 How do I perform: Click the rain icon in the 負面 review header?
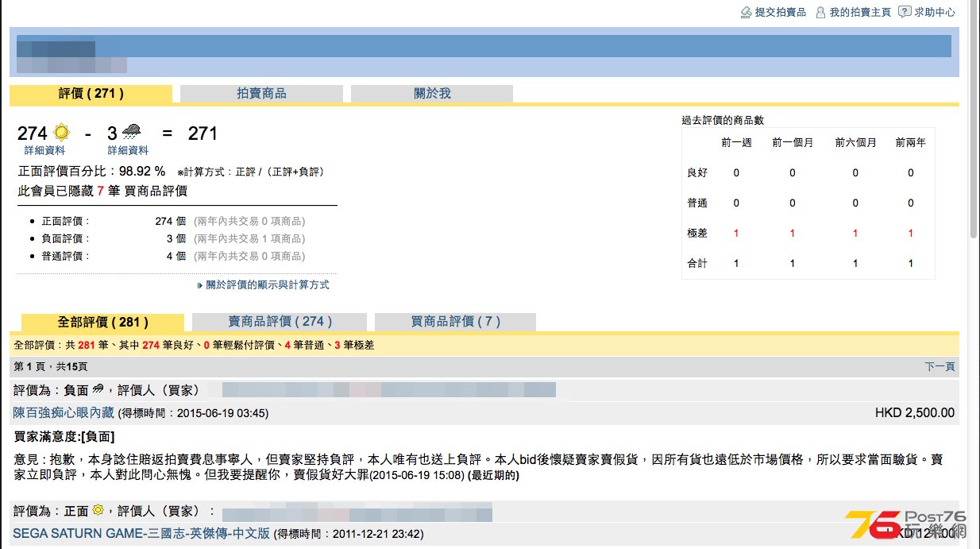(98, 389)
